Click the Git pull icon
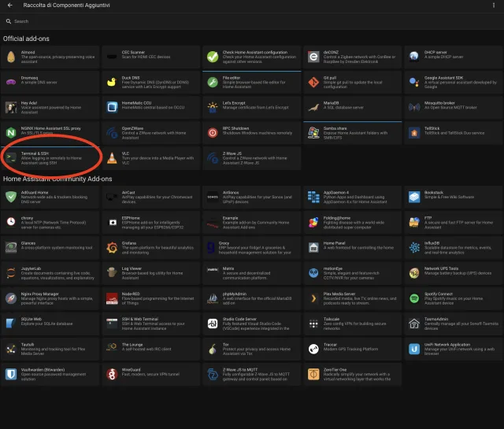Viewport: 504px width, 429px height. (313, 81)
